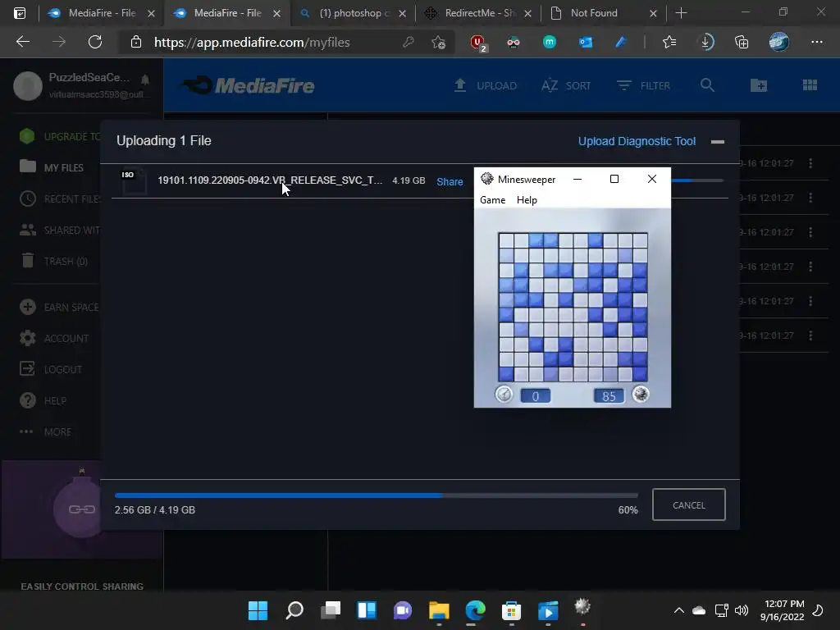The width and height of the screenshot is (840, 630).
Task: Click the Minesweeper mines remaining 85
Action: [x=609, y=396]
